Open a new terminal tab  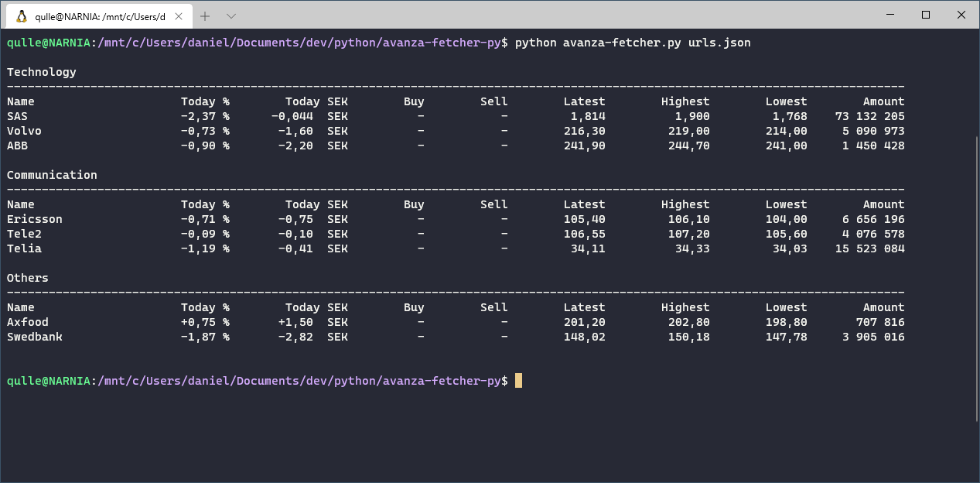pos(205,15)
